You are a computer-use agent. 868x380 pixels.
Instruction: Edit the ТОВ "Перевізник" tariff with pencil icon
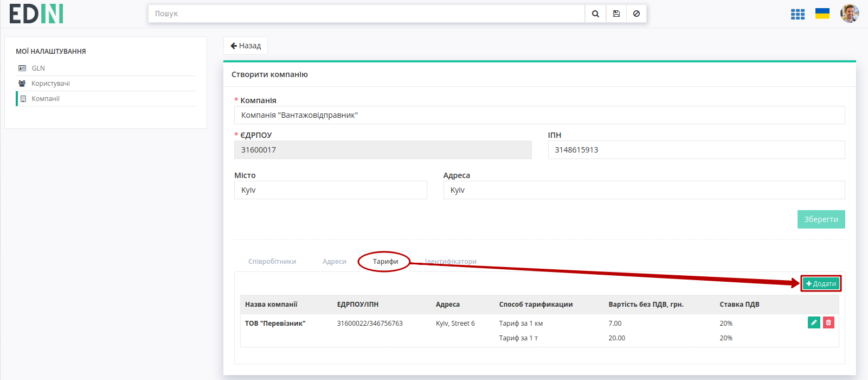point(814,322)
